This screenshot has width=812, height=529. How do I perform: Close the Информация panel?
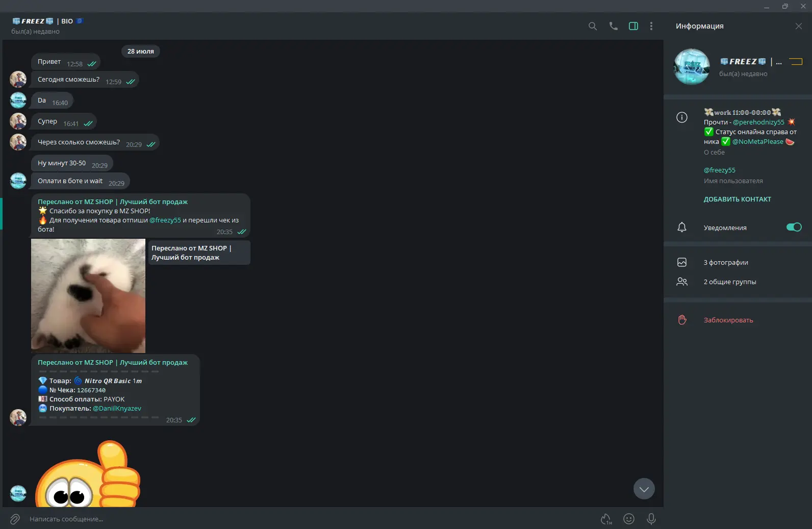coord(799,26)
